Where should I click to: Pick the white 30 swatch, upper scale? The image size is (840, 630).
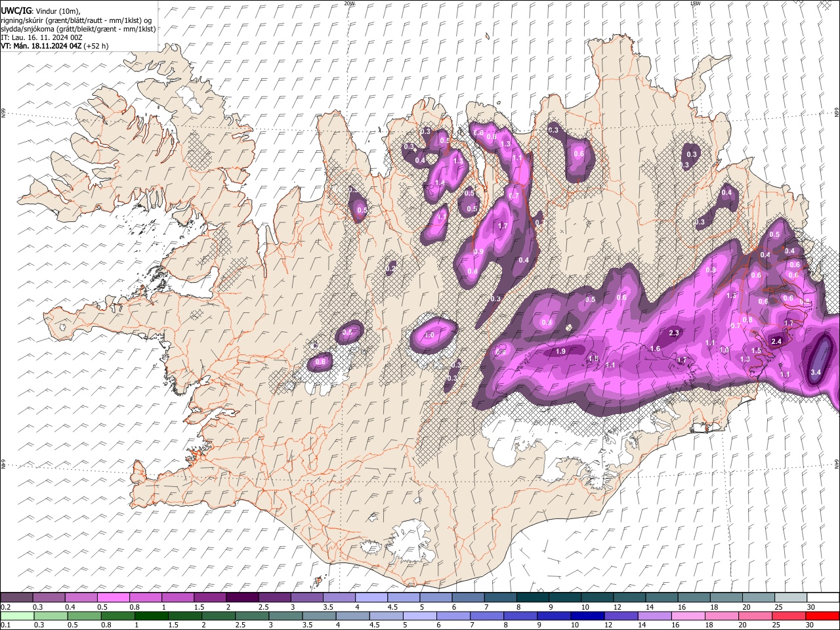coord(822,597)
